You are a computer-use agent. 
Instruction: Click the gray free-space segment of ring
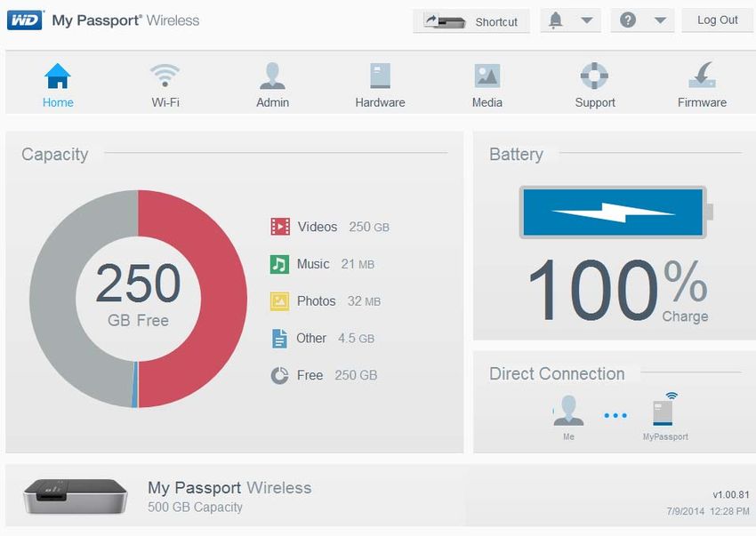(x=52, y=299)
